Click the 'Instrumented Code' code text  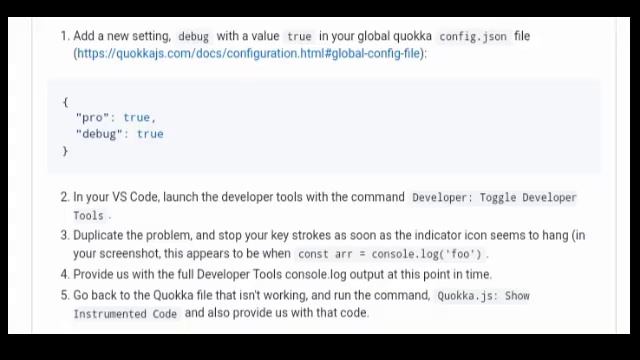click(x=125, y=313)
